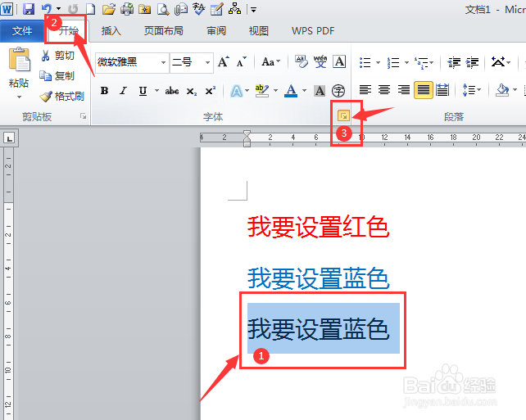The width and height of the screenshot is (526, 420).
Task: Toggle bold formatting
Action: click(104, 91)
